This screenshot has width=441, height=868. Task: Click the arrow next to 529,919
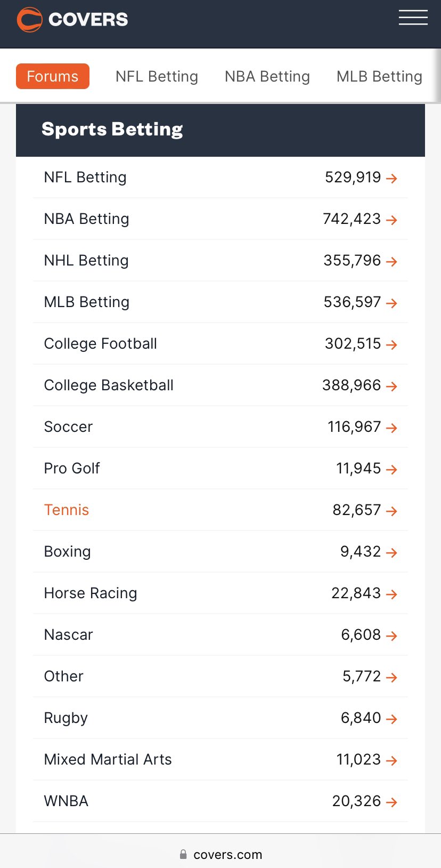[x=391, y=178]
